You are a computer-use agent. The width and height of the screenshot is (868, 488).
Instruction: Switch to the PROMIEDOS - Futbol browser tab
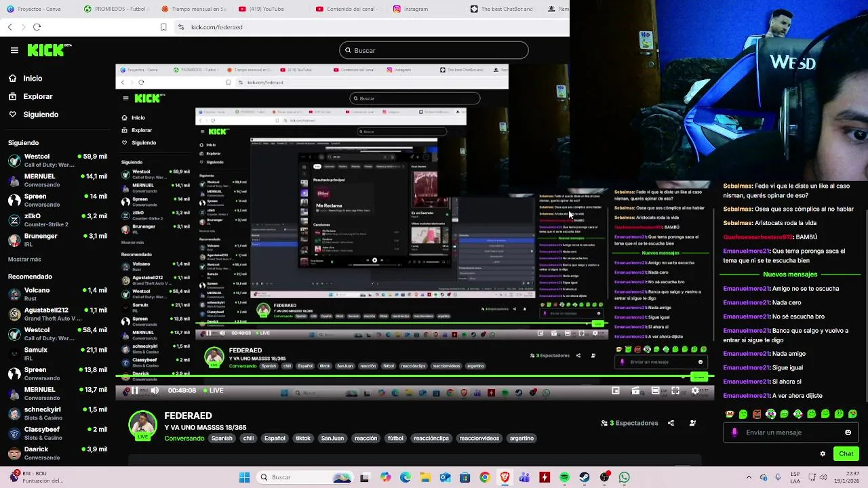coord(115,9)
